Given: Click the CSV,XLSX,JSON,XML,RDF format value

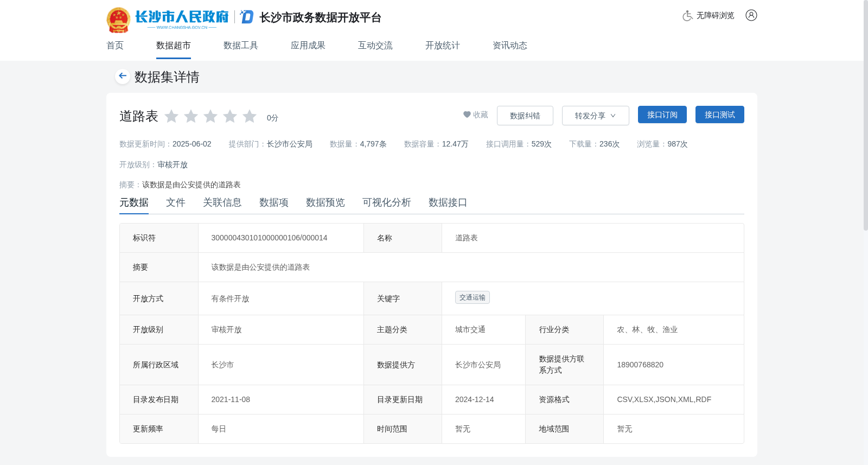Looking at the screenshot, I should pyautogui.click(x=664, y=399).
